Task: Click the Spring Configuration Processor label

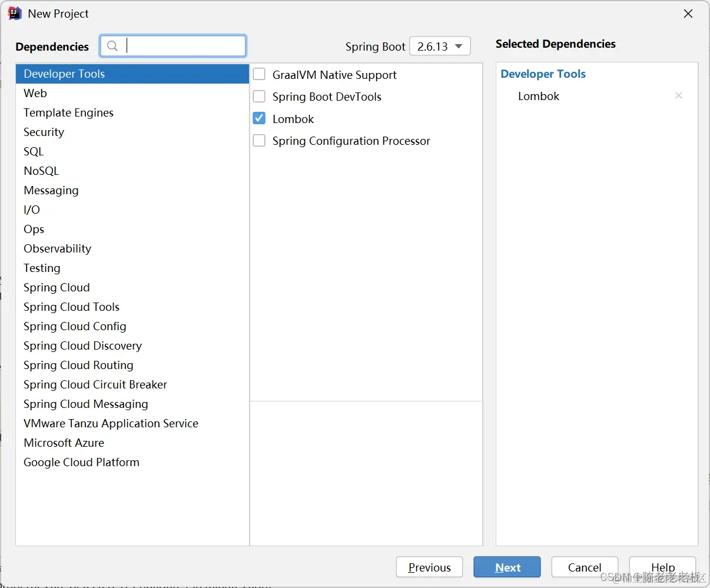Action: 351,141
